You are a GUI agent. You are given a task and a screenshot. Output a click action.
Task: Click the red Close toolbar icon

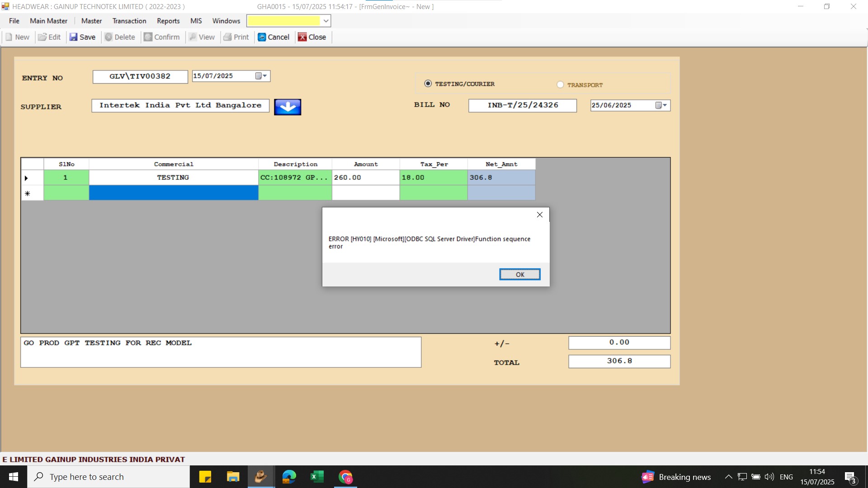tap(302, 37)
